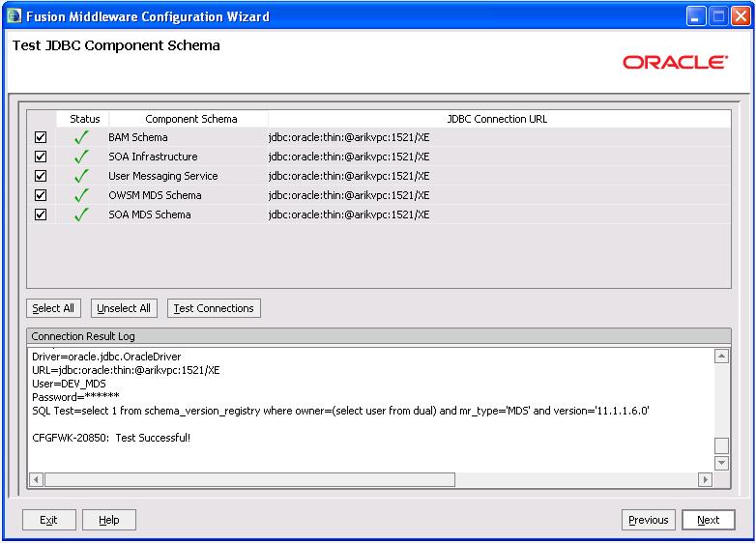
Task: Click the log's horizontal scroll right arrow
Action: point(705,479)
